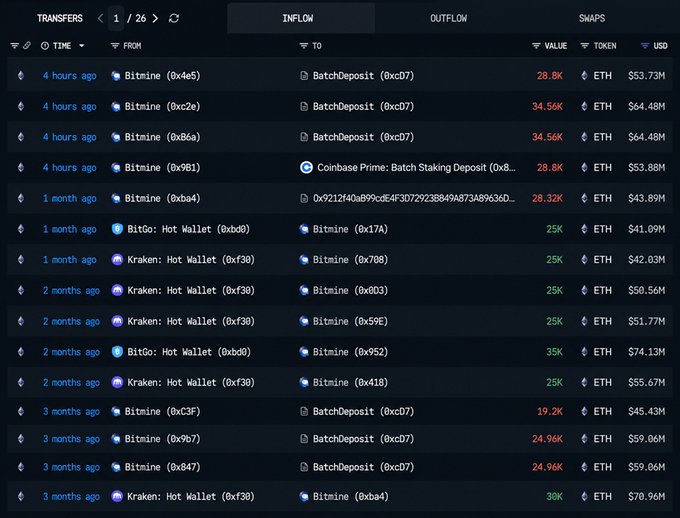Open BitGo: Hot Wallet (0xbd0) in $41.09M row

tap(188, 229)
